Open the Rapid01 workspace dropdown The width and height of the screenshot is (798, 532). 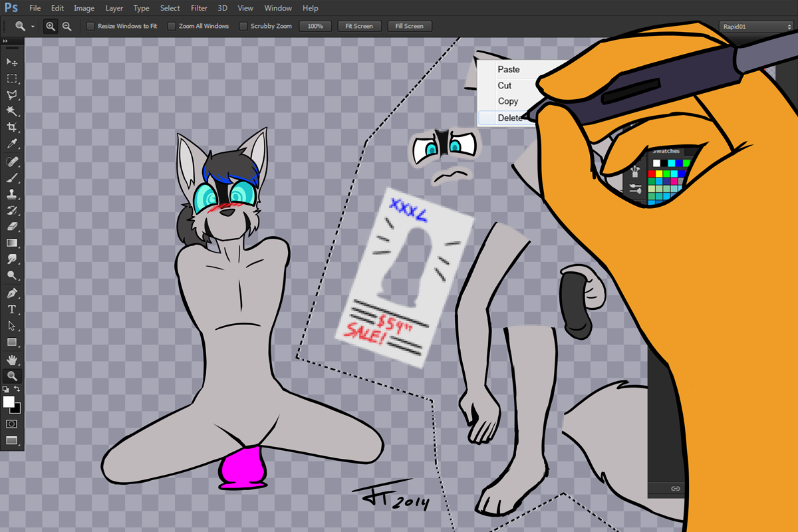pyautogui.click(x=756, y=26)
